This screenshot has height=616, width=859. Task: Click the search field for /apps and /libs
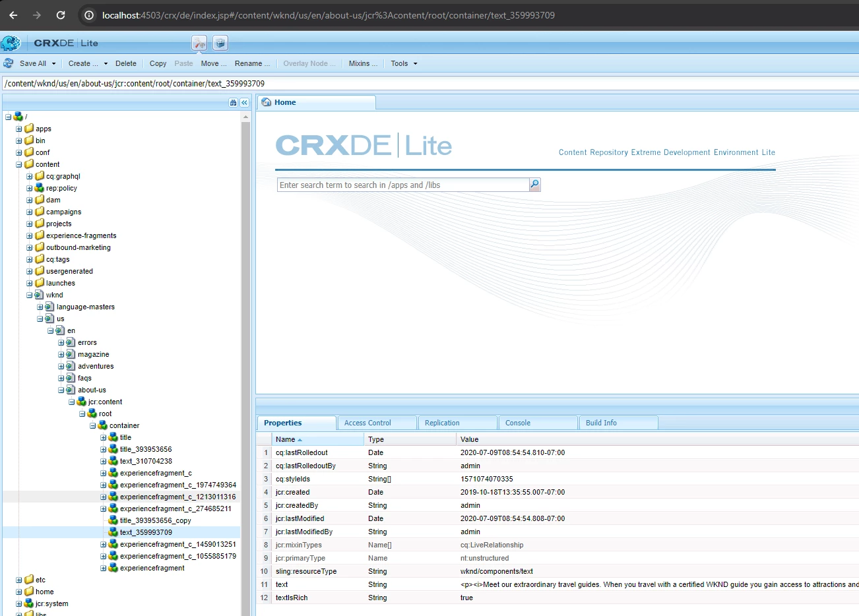coord(403,185)
